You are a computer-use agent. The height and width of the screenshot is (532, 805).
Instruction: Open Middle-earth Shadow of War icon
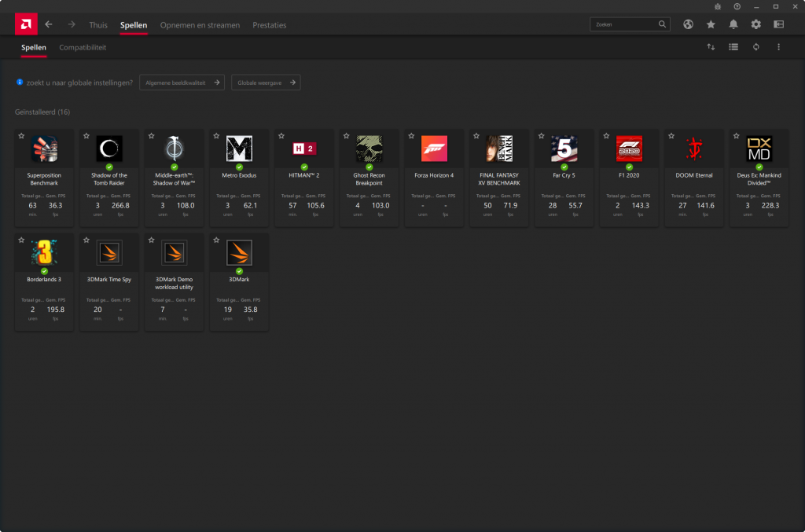click(174, 149)
